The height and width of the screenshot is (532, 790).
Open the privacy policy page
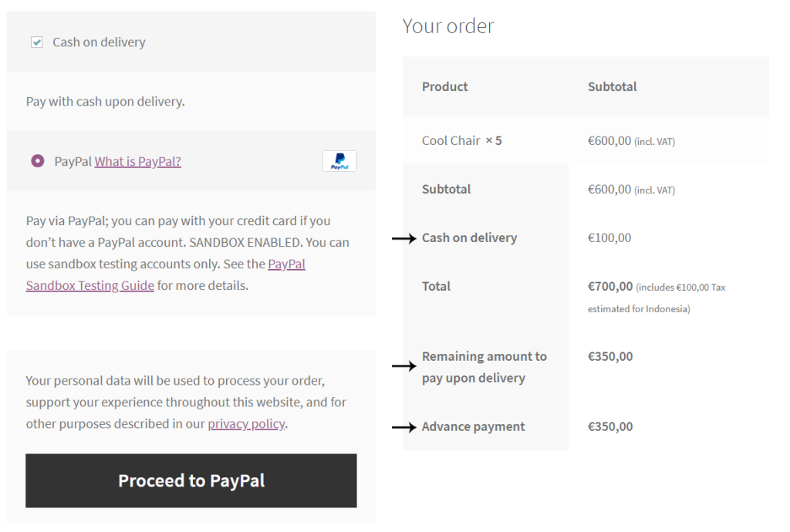click(x=246, y=423)
